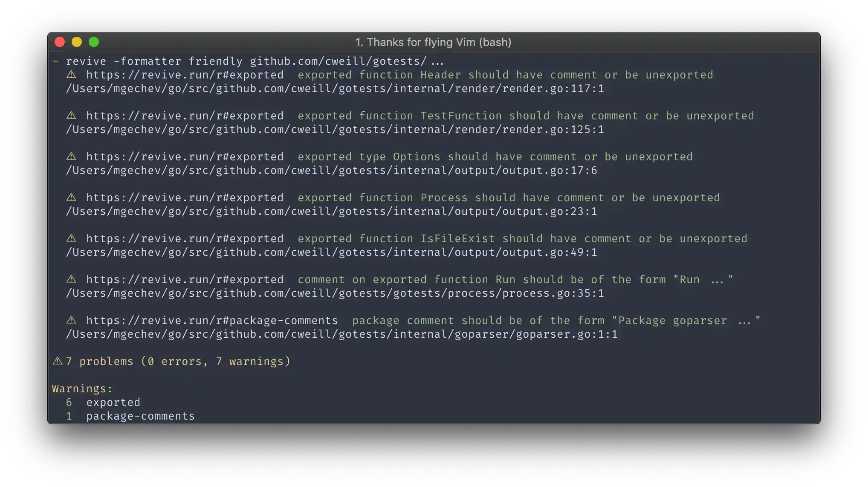Click the warning icon beside Header function message
Image resolution: width=868 pixels, height=487 pixels.
coord(71,75)
